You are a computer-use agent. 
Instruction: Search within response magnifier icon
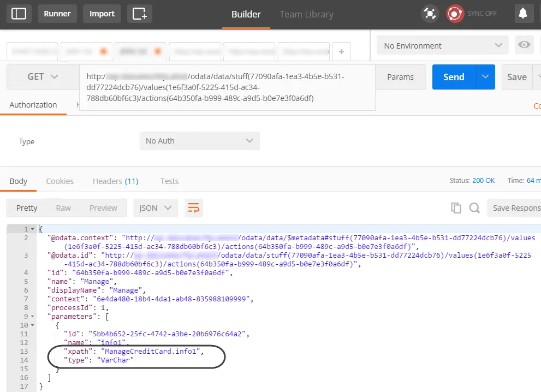pos(474,207)
